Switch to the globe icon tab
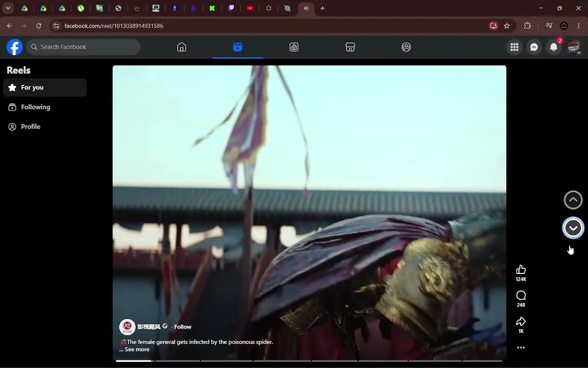588x368 pixels. coord(118,8)
